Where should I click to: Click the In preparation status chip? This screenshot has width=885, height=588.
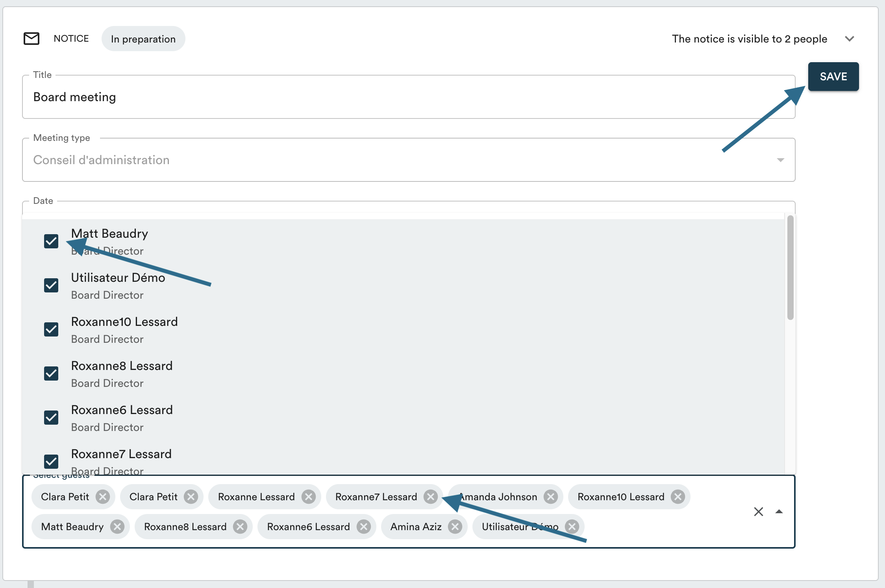tap(143, 39)
